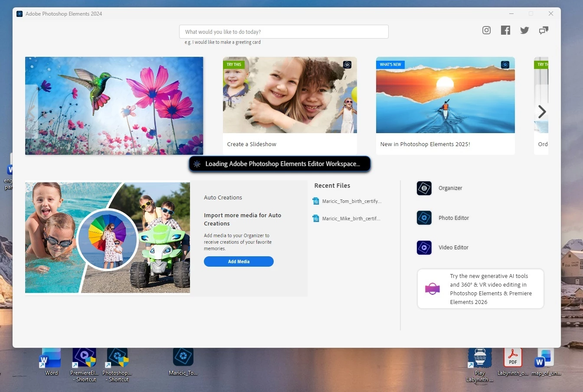Open the Create a Slideshow card

(x=290, y=105)
